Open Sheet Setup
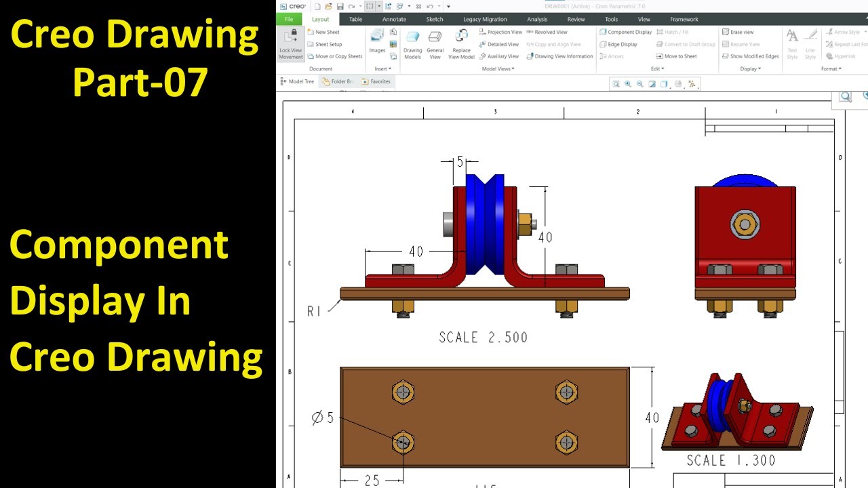Image resolution: width=868 pixels, height=488 pixels. click(324, 44)
